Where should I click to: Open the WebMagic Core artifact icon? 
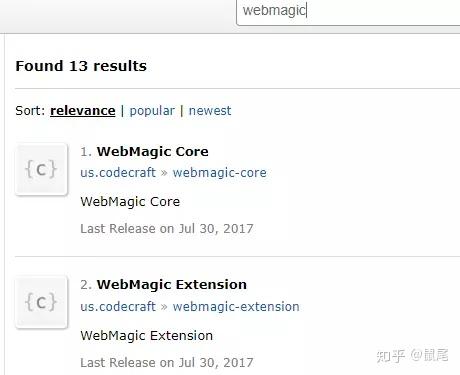[x=41, y=169]
